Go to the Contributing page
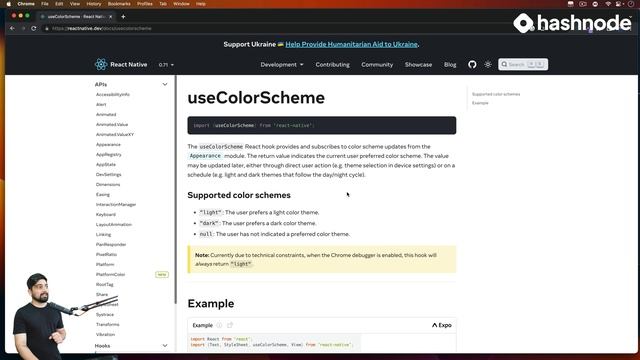 pyautogui.click(x=333, y=64)
